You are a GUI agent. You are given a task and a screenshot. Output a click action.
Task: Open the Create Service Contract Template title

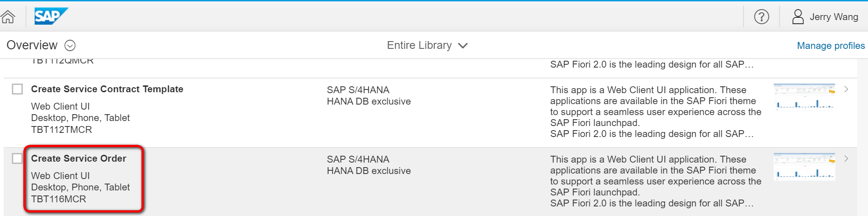107,89
